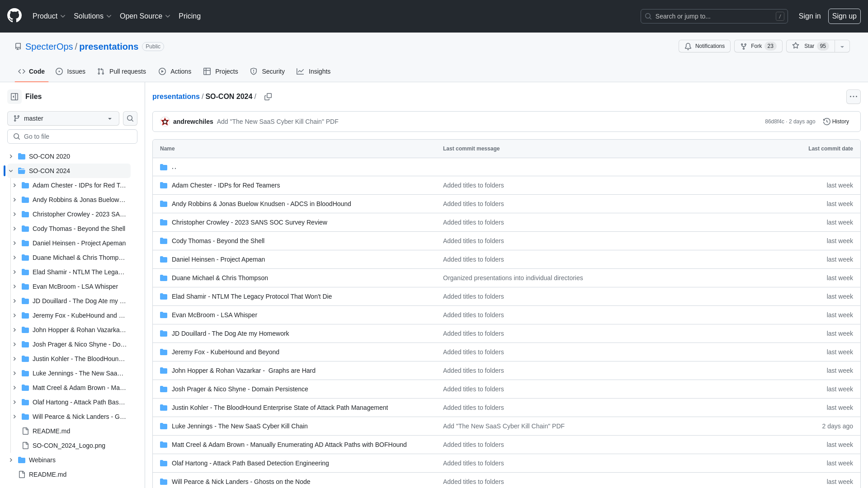Screen dimensions: 868x488
Task: Click the Sign in link
Action: (809, 16)
